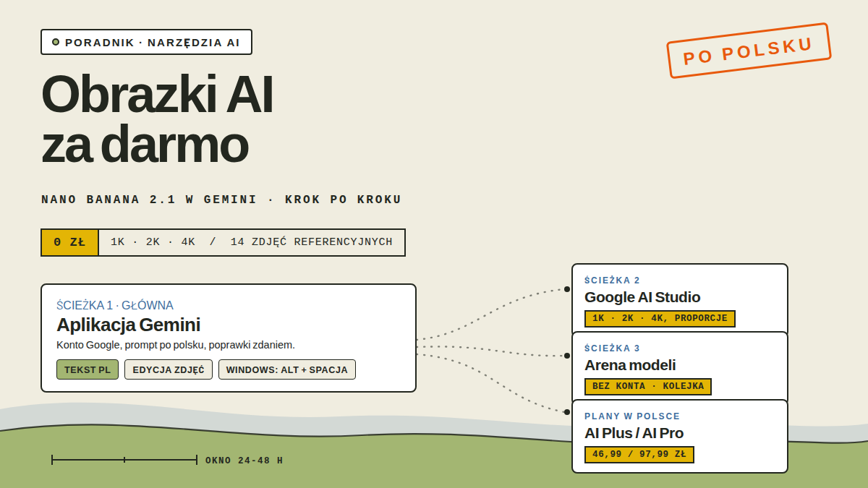The image size is (868, 488).
Task: Click the PO POLSKU stamp
Action: tap(749, 51)
